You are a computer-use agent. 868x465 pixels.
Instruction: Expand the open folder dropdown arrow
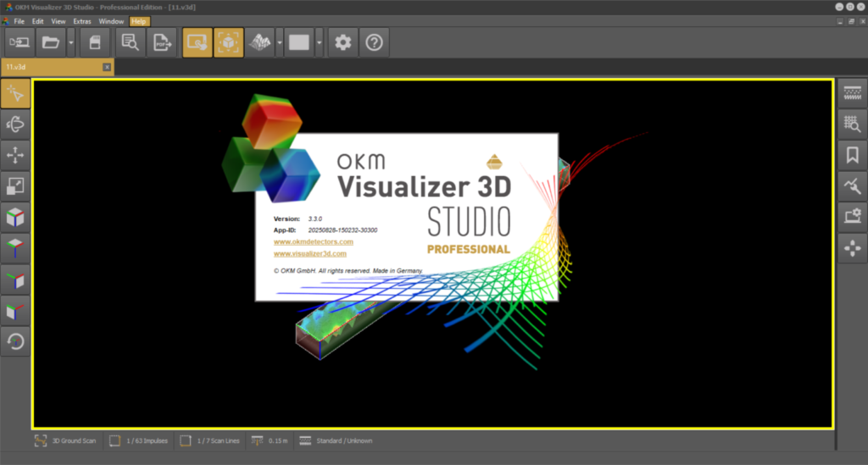[71, 42]
